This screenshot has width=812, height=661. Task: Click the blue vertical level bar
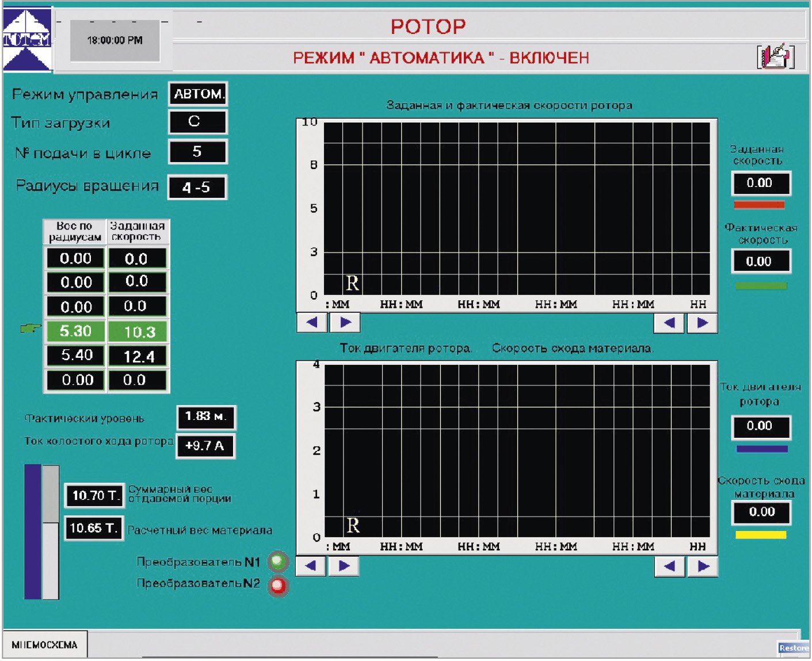click(x=33, y=532)
